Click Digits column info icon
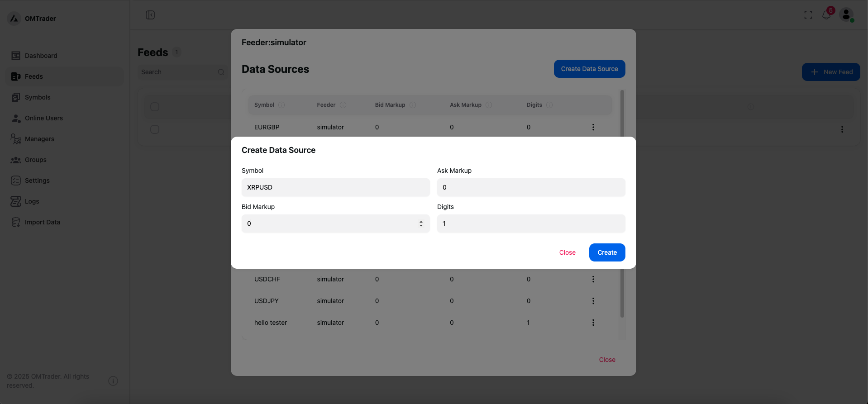The width and height of the screenshot is (868, 404). coord(549,105)
